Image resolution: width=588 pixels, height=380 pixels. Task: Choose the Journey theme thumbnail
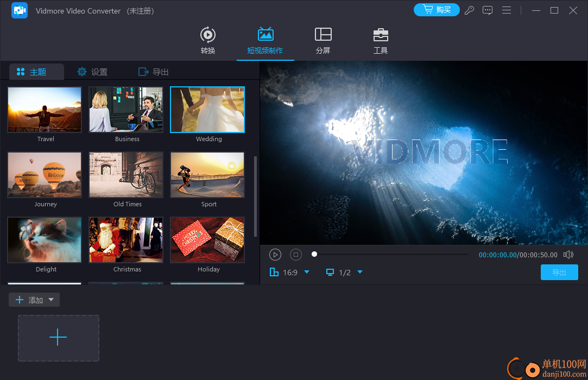click(45, 175)
